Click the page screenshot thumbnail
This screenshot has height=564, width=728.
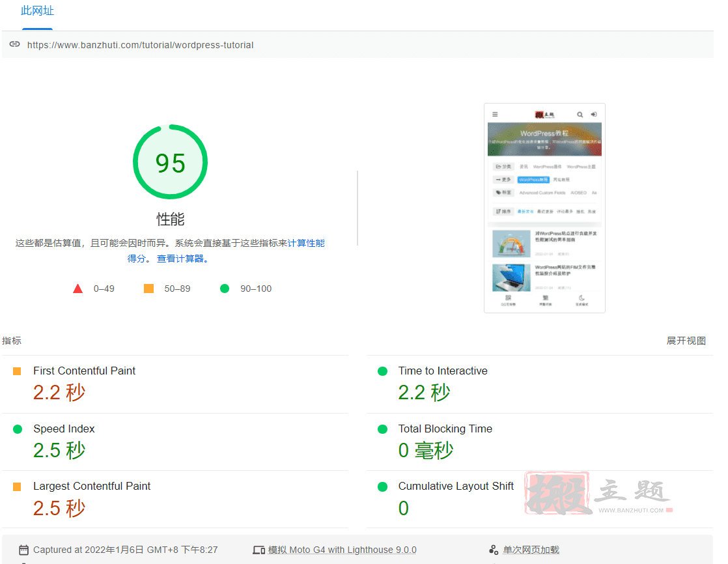[x=544, y=208]
